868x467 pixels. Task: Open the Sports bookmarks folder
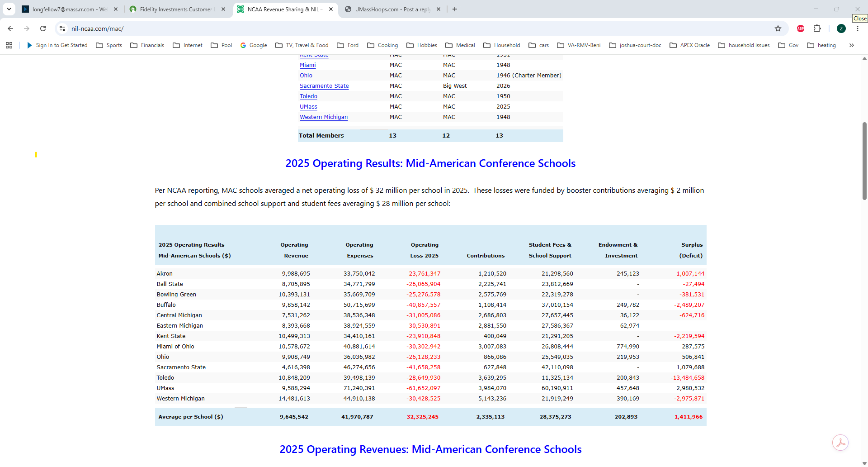pos(109,45)
